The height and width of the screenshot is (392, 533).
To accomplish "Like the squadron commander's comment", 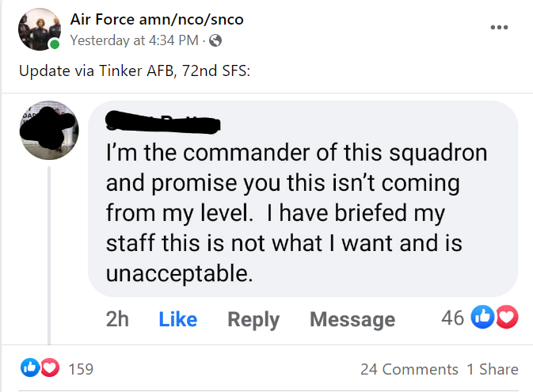I will point(177,319).
